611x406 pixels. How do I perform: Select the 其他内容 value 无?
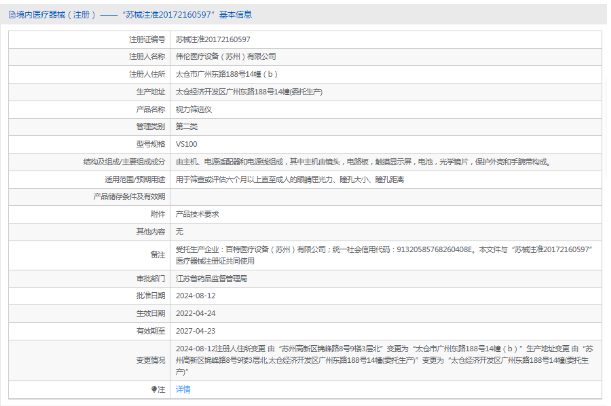click(179, 232)
